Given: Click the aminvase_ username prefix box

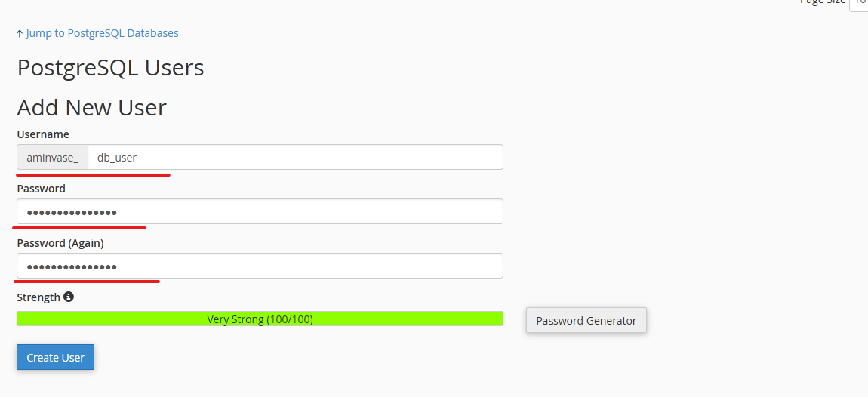Looking at the screenshot, I should click(52, 158).
